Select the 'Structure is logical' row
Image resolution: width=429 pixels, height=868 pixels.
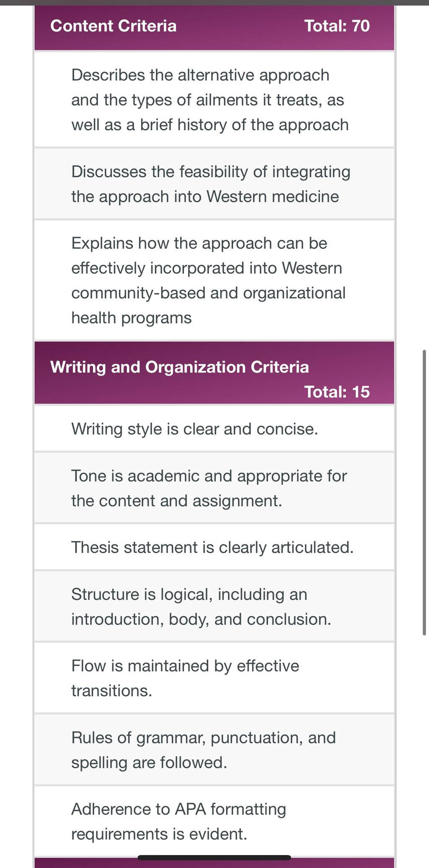click(214, 606)
